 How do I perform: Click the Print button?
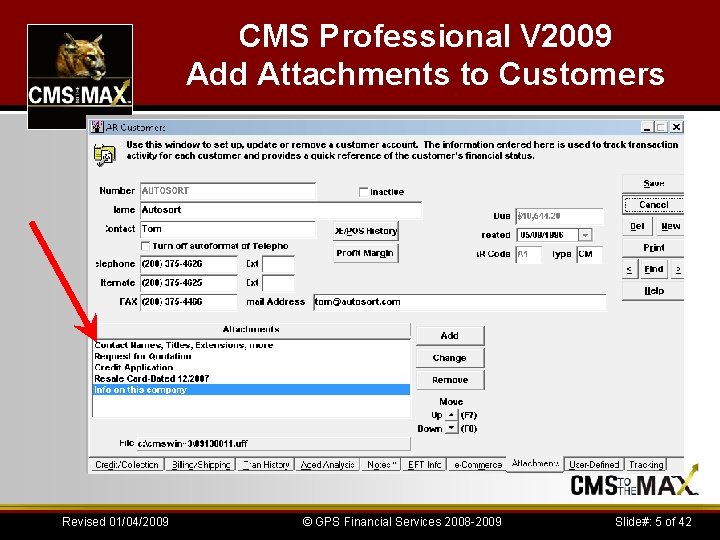pyautogui.click(x=653, y=248)
